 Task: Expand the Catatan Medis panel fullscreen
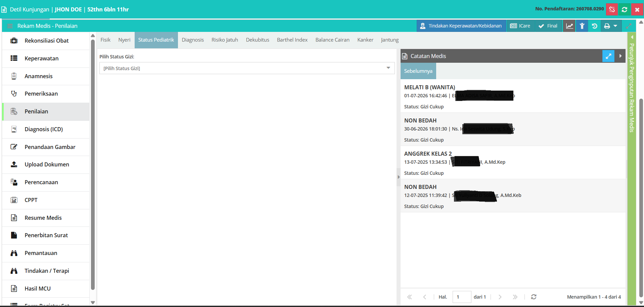coord(608,56)
